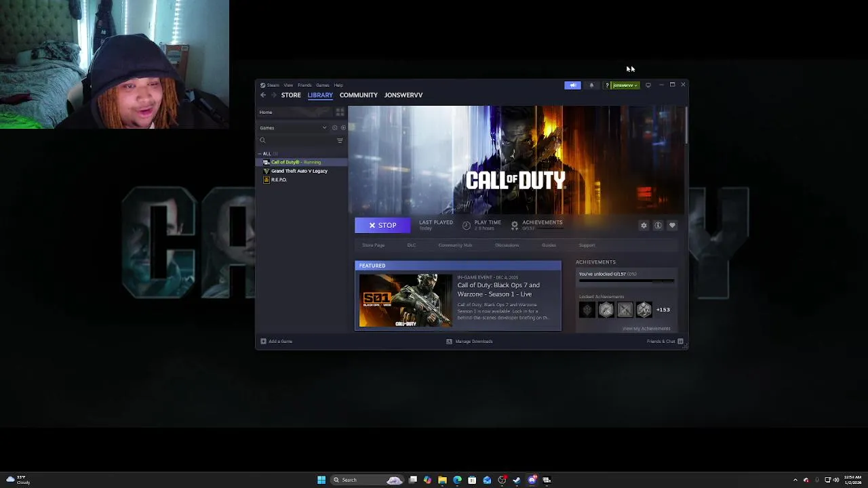Click the +153 more achievements label
Screen dimensions: 868x488
pos(663,310)
